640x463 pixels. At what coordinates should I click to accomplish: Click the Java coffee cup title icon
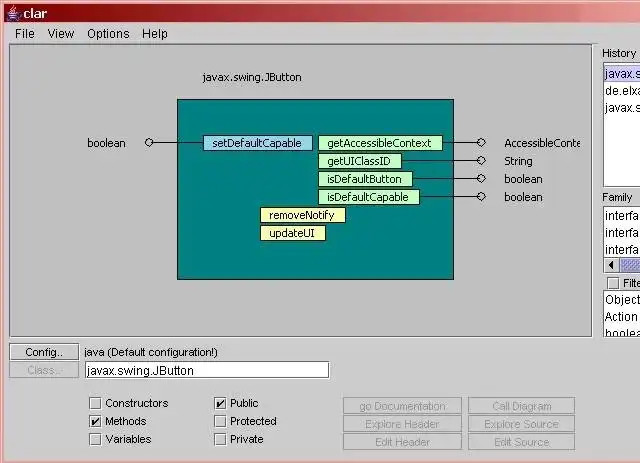14,13
